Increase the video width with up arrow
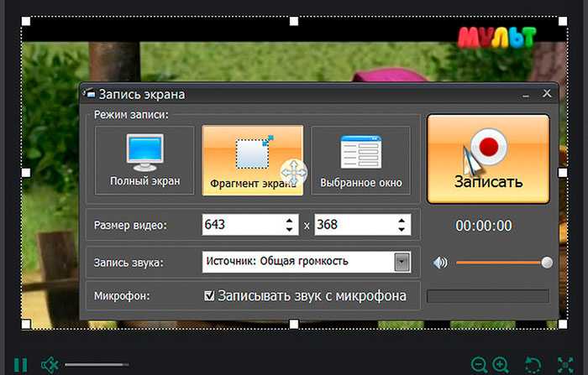588x375 pixels. [x=289, y=221]
